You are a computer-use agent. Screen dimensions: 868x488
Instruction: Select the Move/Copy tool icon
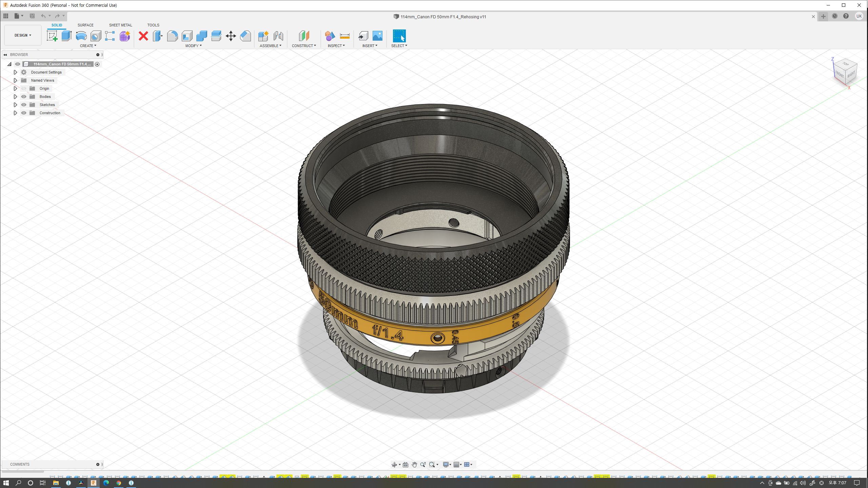coord(231,36)
